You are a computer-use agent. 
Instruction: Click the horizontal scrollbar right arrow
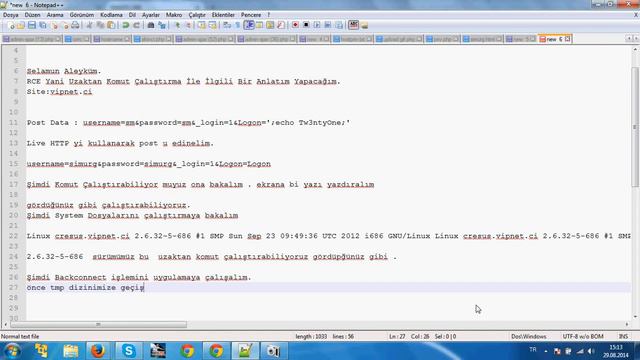627,324
